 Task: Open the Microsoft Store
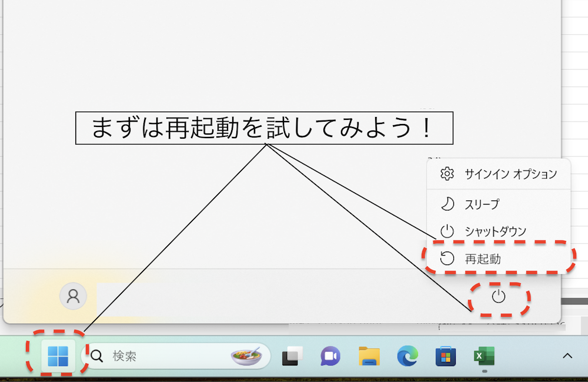[x=445, y=355]
